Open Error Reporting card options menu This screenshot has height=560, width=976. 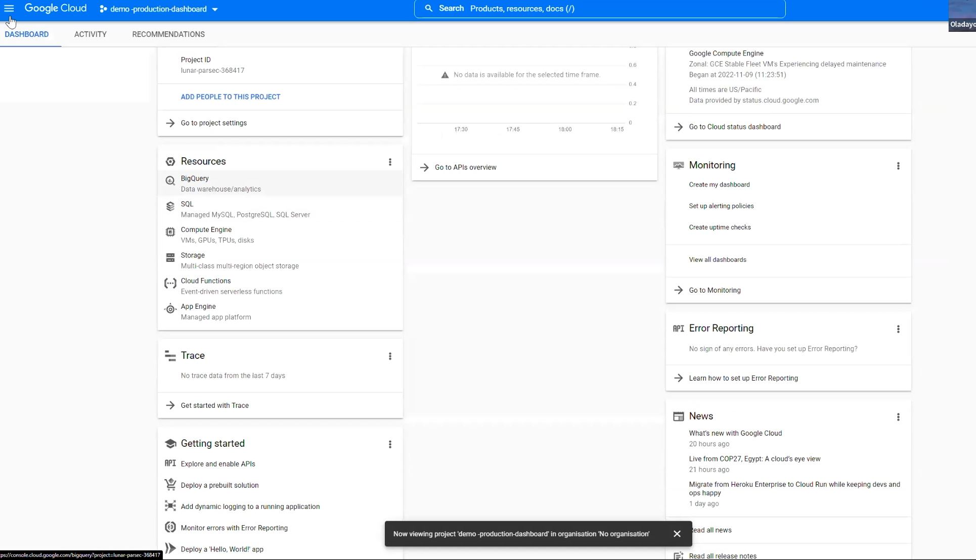pyautogui.click(x=898, y=329)
